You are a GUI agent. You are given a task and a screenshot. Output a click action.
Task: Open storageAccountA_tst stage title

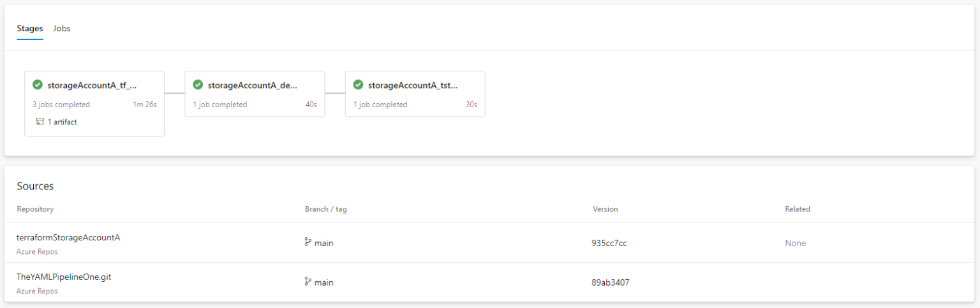point(413,85)
